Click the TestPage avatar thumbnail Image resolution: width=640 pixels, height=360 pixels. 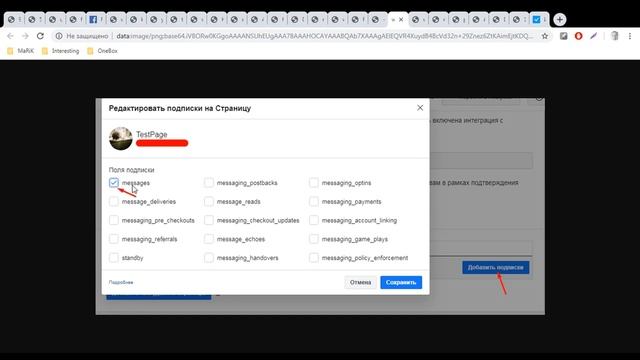click(121, 138)
